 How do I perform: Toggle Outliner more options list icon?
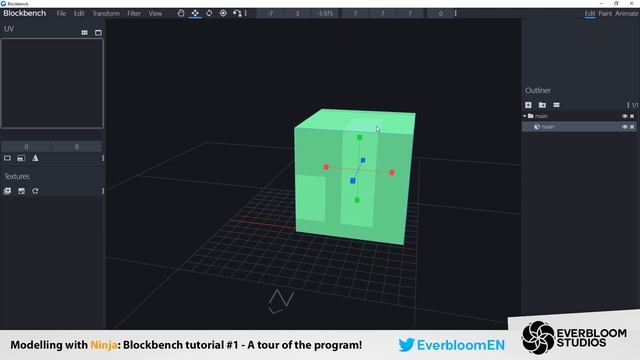(x=556, y=105)
